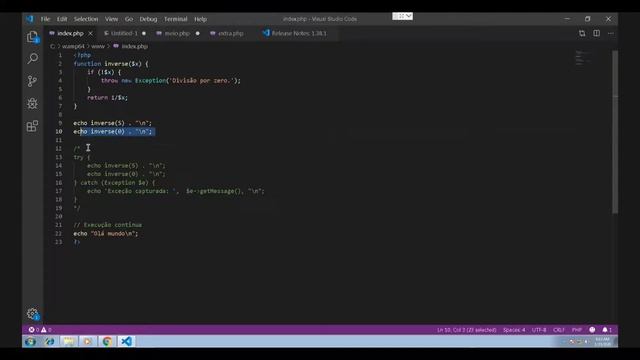
Task: Open the Source Control view
Action: [33, 81]
